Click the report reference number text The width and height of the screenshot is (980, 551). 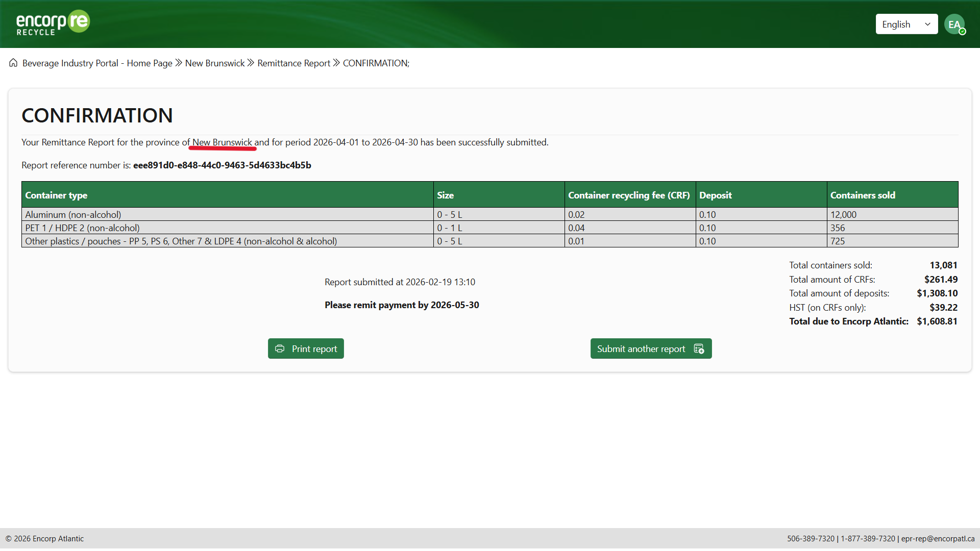click(x=222, y=165)
